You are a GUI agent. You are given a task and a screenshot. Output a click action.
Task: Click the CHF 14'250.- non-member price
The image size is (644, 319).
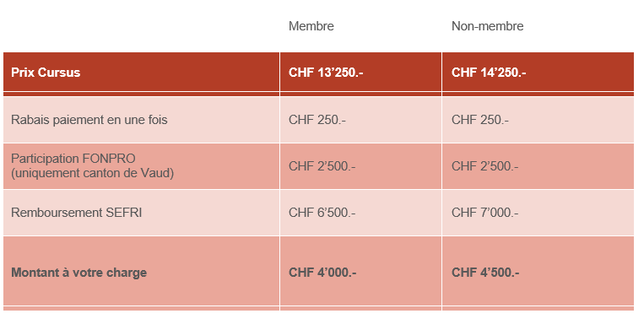click(x=489, y=73)
